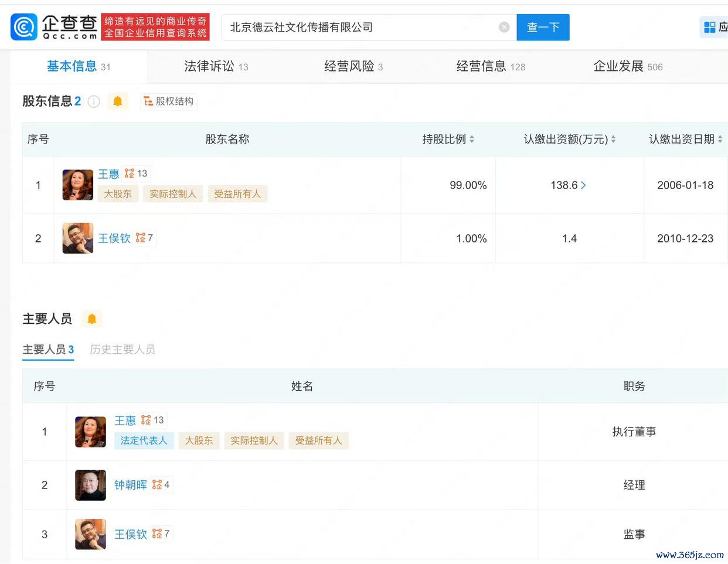Switch to the 基本信息 tab
The width and height of the screenshot is (728, 564).
coord(79,66)
